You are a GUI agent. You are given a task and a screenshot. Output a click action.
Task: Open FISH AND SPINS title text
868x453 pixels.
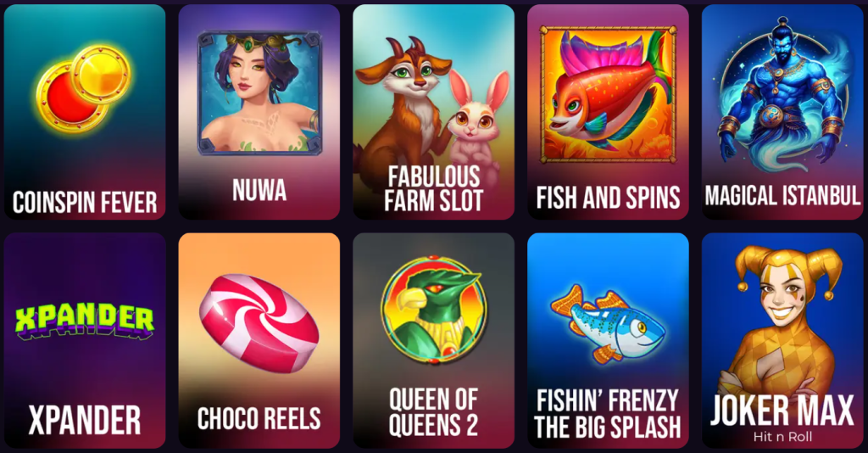[608, 198]
